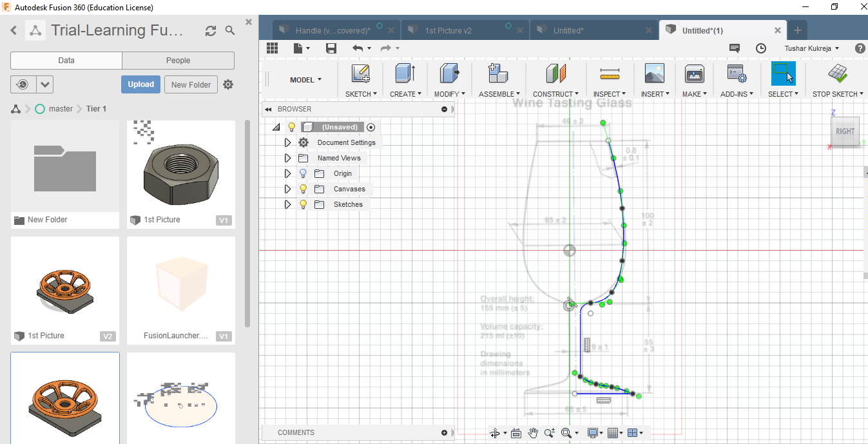Screen dimensions: 868x444
Task: Open the CREATE menu
Action: pos(405,94)
